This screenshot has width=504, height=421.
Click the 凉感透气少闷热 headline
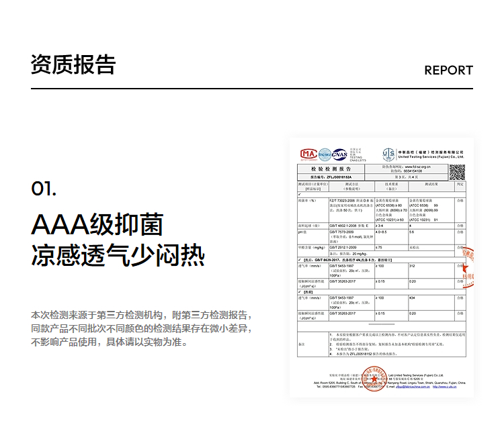coord(118,255)
